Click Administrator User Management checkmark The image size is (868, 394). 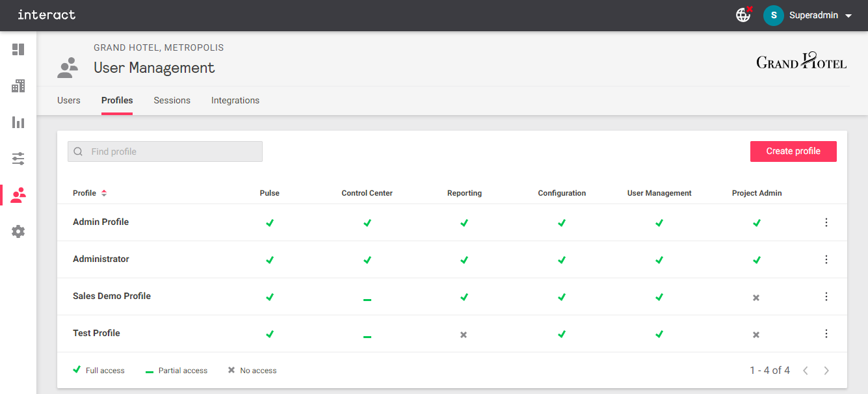(x=659, y=259)
